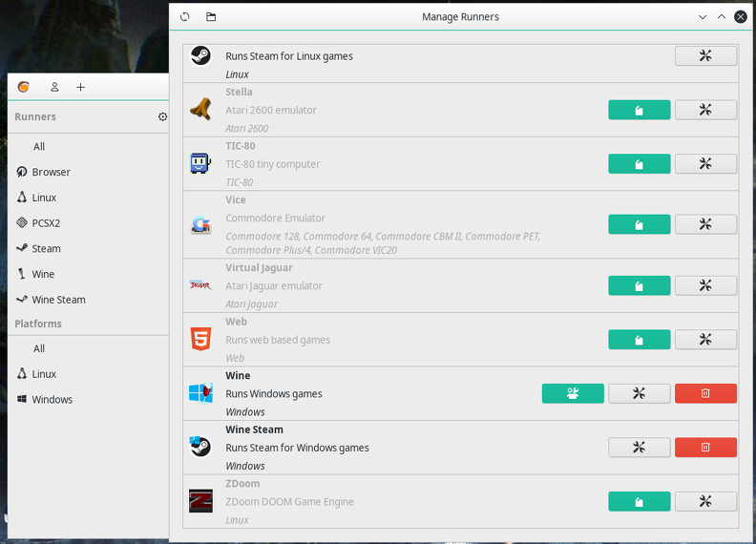The image size is (756, 544).
Task: Open Vice runner configuration
Action: (x=705, y=224)
